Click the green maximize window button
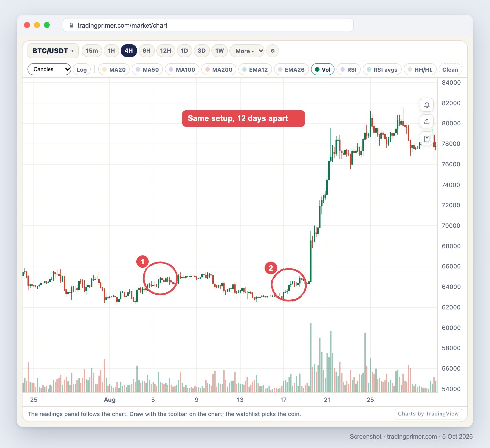 [47, 25]
